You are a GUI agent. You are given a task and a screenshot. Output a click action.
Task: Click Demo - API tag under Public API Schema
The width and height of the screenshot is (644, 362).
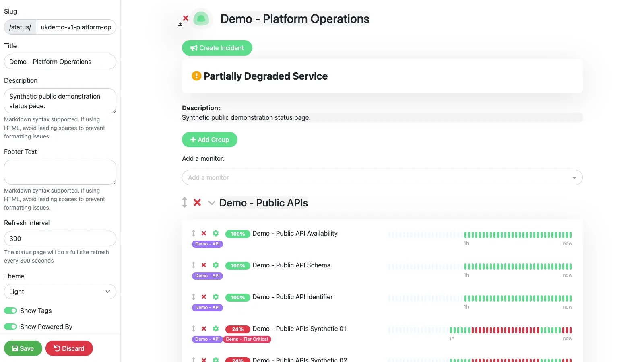coord(207,276)
